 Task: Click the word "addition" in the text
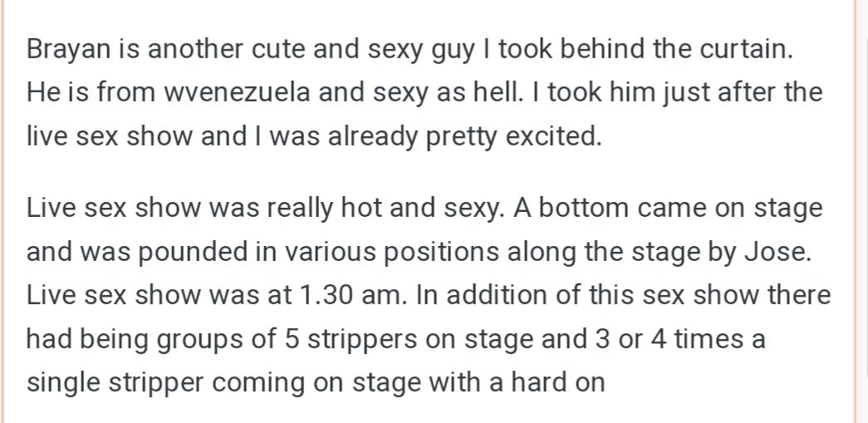coord(497,295)
